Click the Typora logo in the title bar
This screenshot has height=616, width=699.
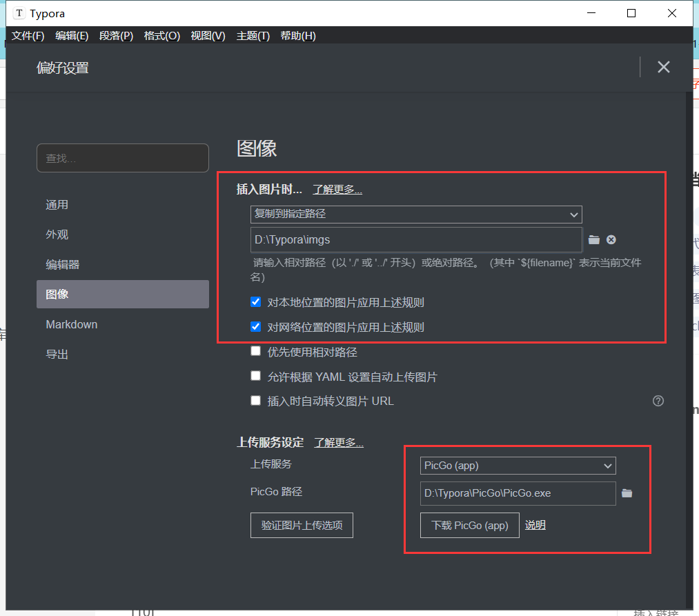click(x=19, y=12)
